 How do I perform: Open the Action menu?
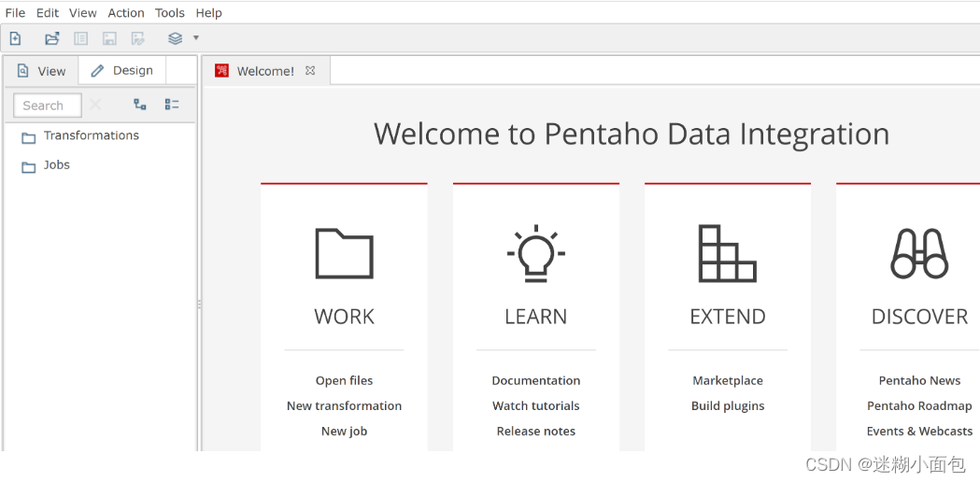coord(126,12)
